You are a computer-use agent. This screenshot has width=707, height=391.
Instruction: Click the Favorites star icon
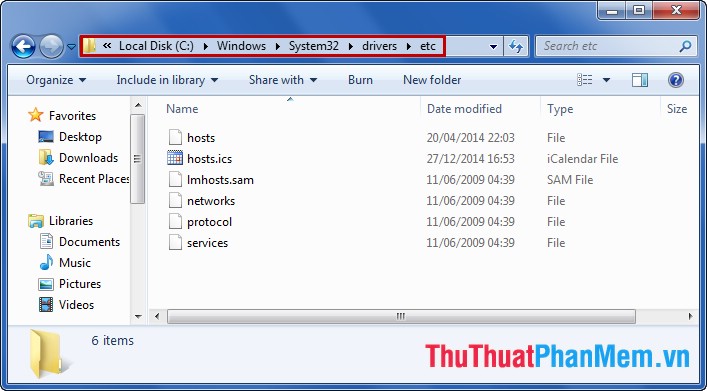point(36,115)
